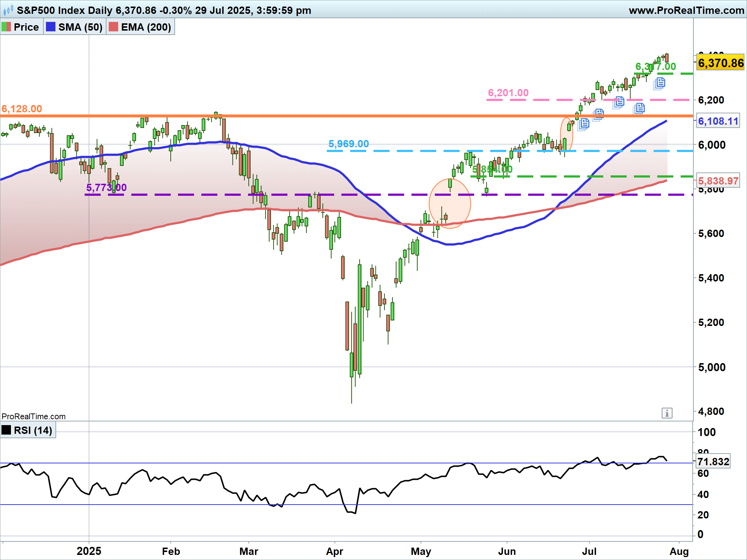Click the red EMA (200) color swatch

pyautogui.click(x=113, y=27)
